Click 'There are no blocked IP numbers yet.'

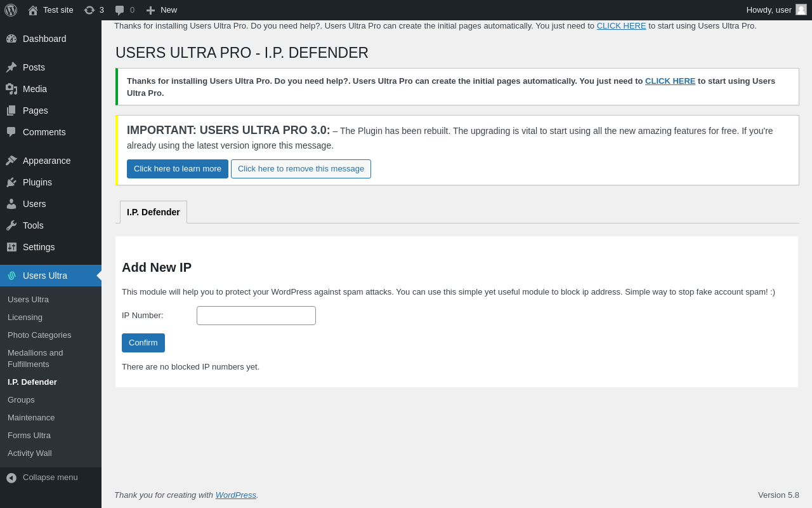190,367
